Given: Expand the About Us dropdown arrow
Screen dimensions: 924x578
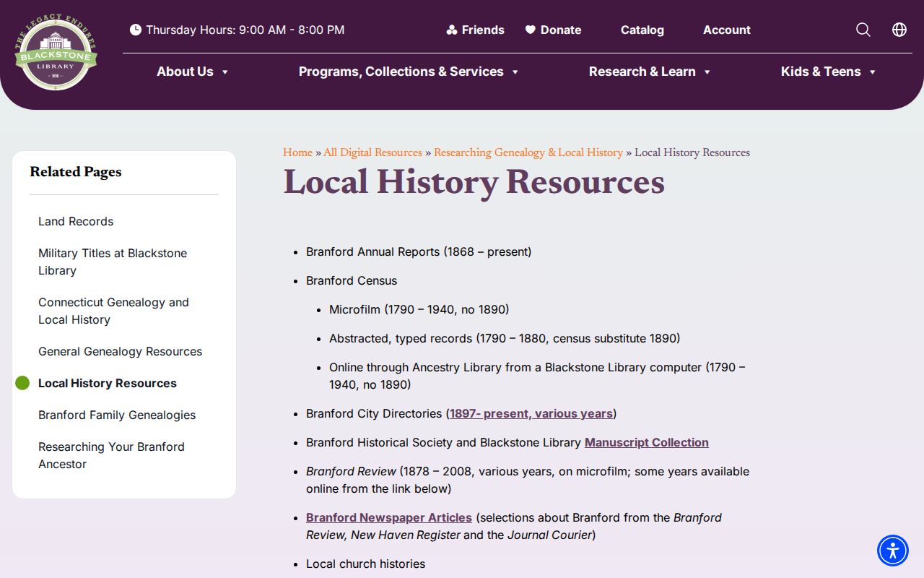Looking at the screenshot, I should (x=225, y=72).
